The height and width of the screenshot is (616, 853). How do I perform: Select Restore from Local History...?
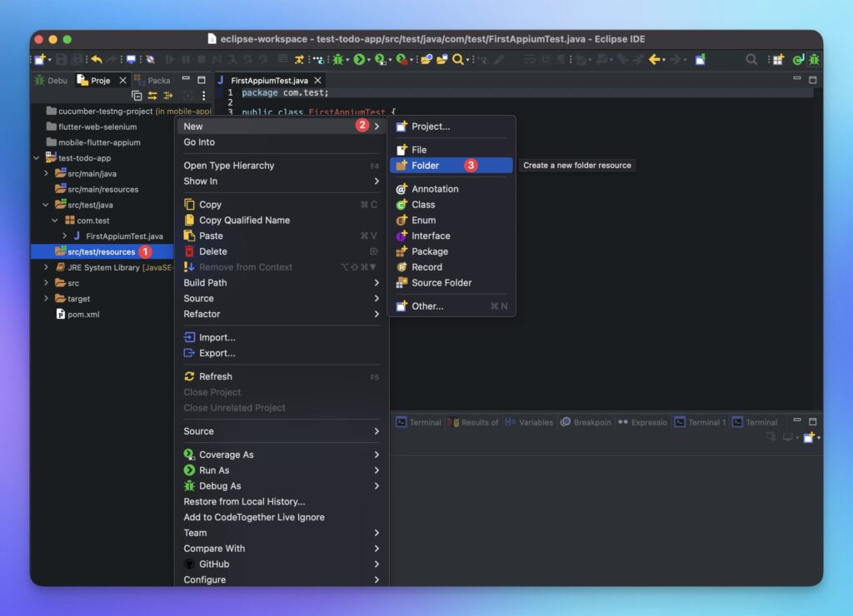281,502
